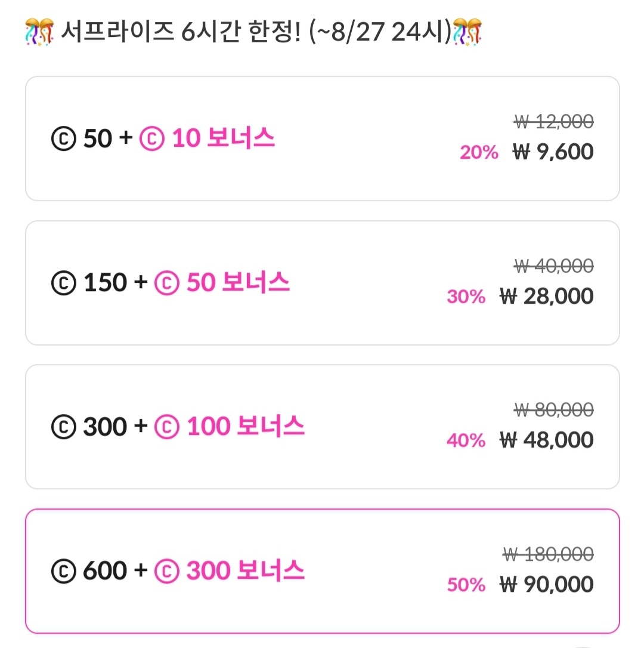644x648 pixels.
Task: Select the 300 + 100 bonus coin package
Action: coord(322,427)
